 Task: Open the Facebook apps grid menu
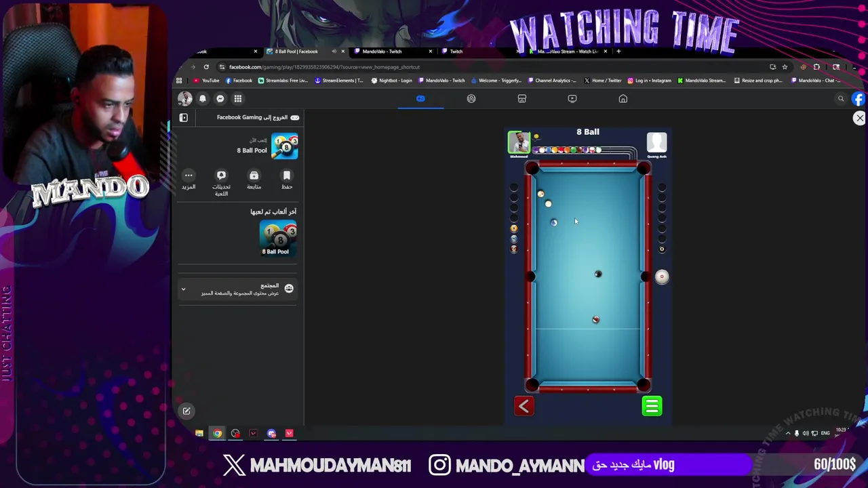click(238, 99)
